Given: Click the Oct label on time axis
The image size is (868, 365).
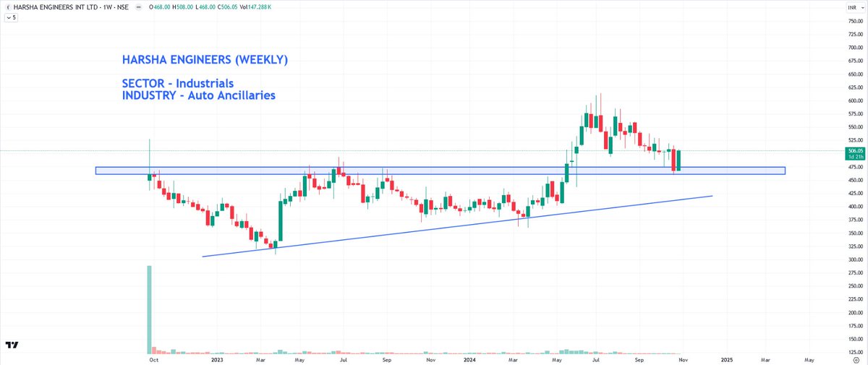Looking at the screenshot, I should coord(153,358).
